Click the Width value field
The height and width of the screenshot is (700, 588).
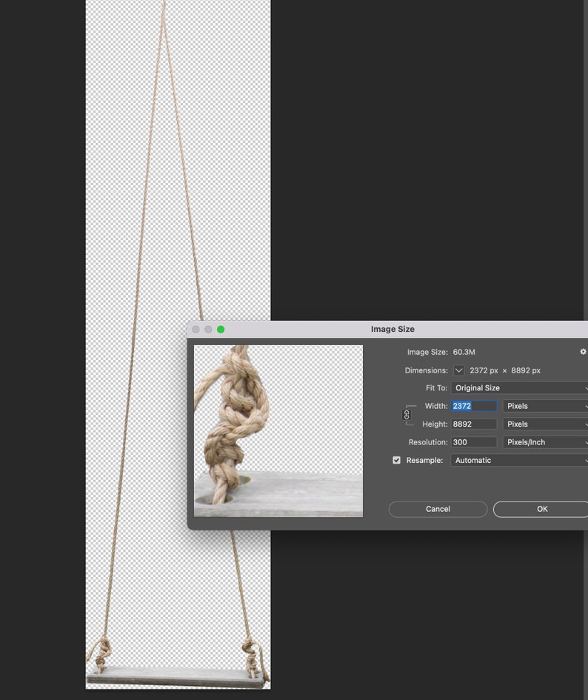point(474,406)
